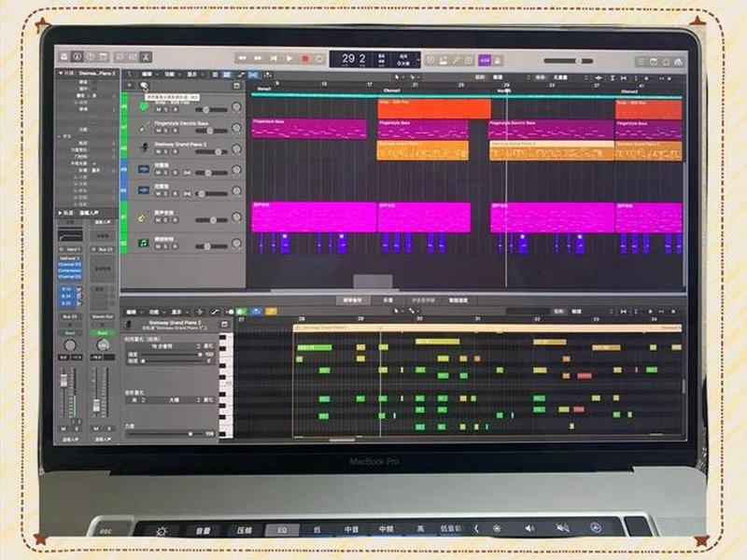Go to the beginning of the project

(274, 59)
